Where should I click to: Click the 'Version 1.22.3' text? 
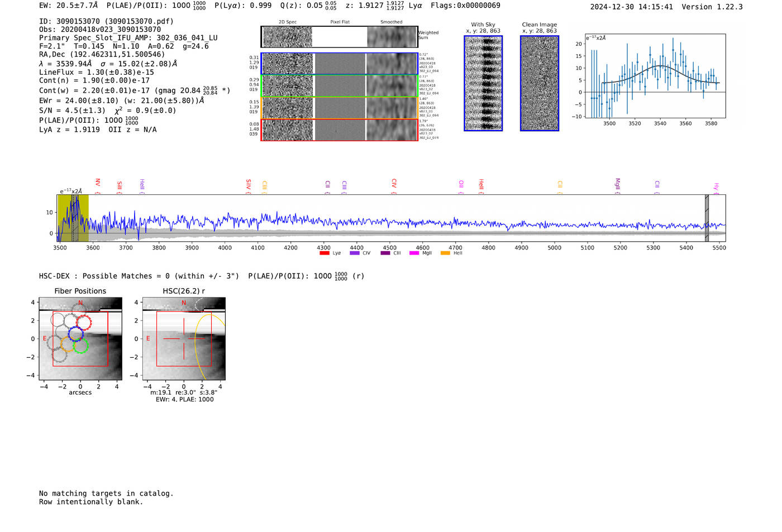pos(712,7)
